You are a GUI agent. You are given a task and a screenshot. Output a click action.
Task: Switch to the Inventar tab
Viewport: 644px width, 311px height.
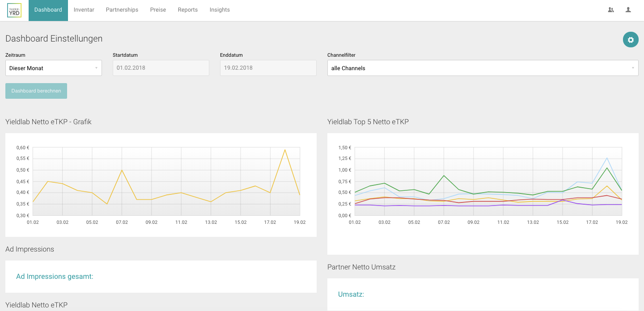coord(84,10)
